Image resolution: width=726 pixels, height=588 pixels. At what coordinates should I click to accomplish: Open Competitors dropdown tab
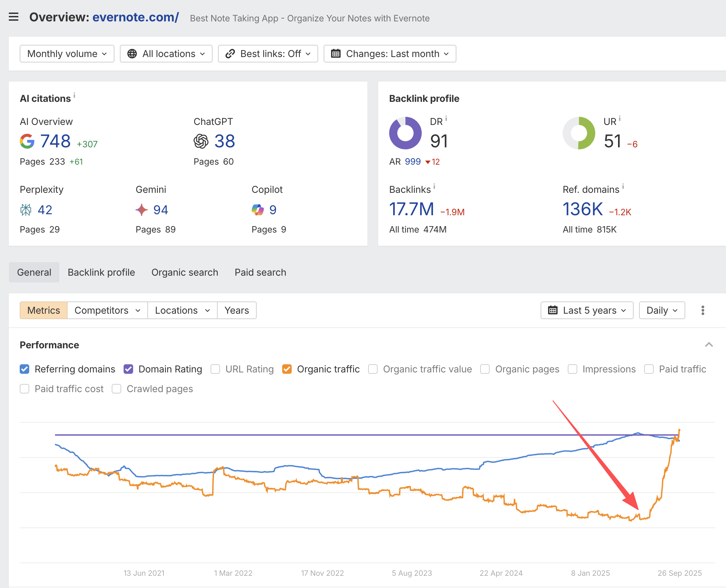click(x=107, y=310)
